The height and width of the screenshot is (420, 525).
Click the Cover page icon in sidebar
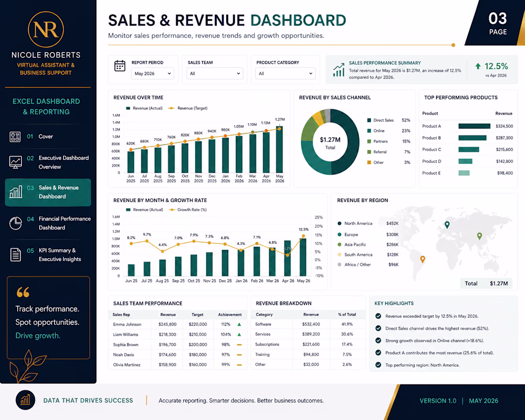coord(15,136)
